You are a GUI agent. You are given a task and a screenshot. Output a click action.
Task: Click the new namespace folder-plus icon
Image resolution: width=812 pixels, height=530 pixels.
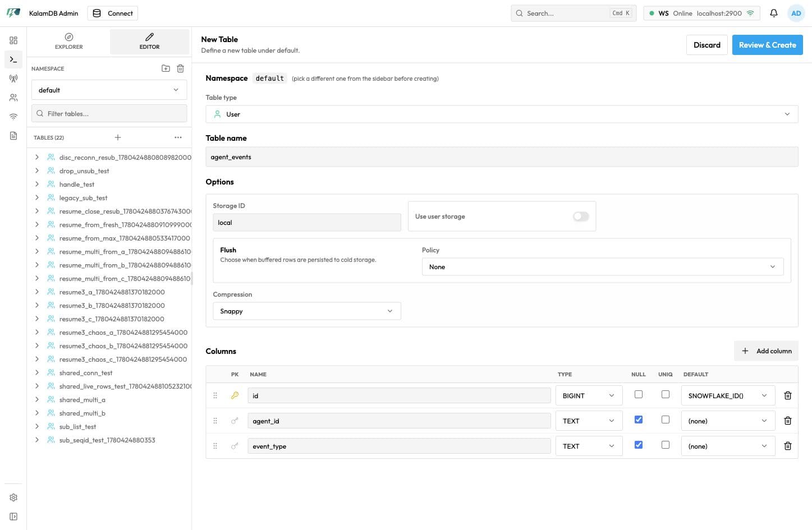coord(166,68)
